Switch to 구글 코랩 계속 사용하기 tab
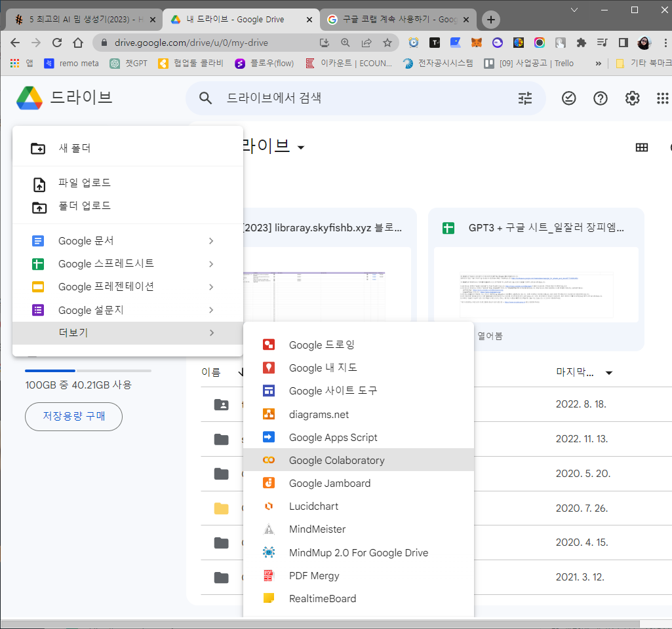The image size is (672, 629). point(398,19)
